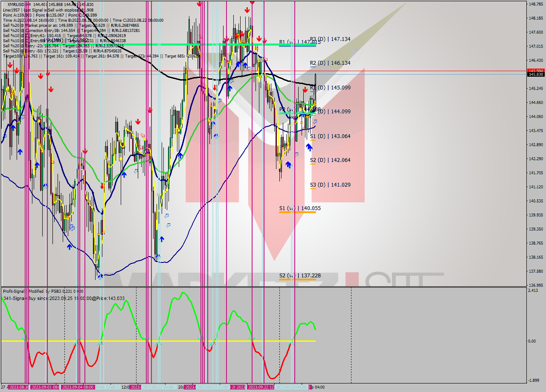Click the Profit-Signal Modified indicator title
546x392 pixels.
43,291
